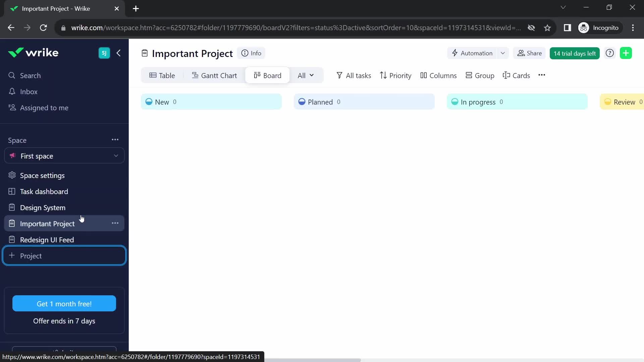Enable the search sidebar feature
The image size is (644, 362).
pos(30,75)
